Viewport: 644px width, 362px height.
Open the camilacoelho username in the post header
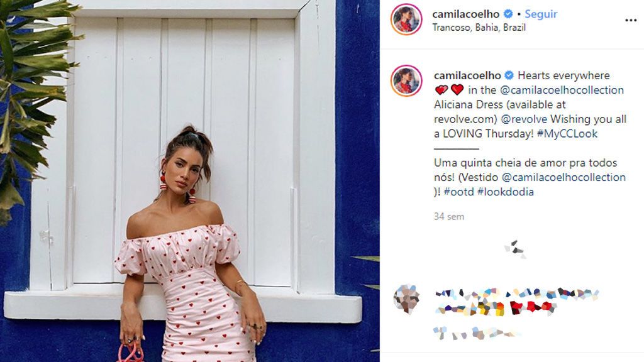tap(466, 14)
